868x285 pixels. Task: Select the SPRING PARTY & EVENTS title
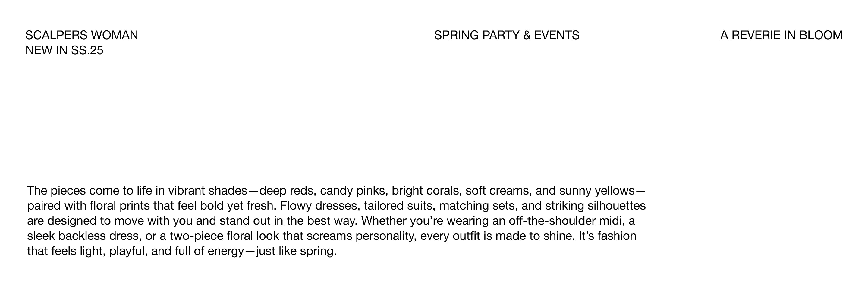tap(506, 35)
